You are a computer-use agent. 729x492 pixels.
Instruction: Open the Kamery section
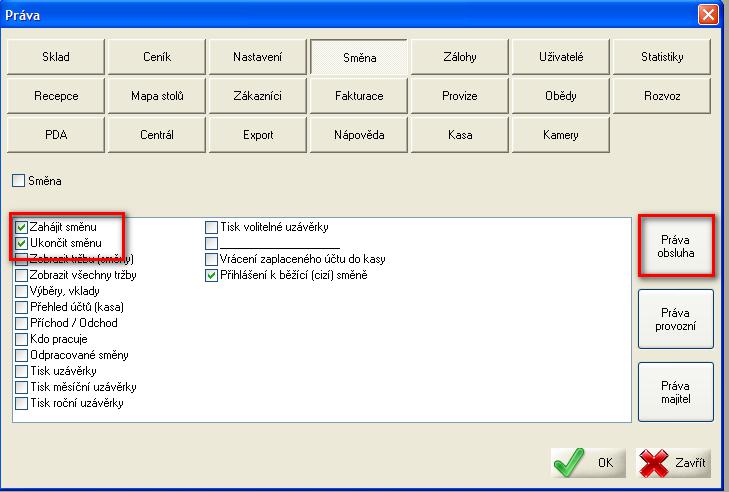pyautogui.click(x=560, y=136)
